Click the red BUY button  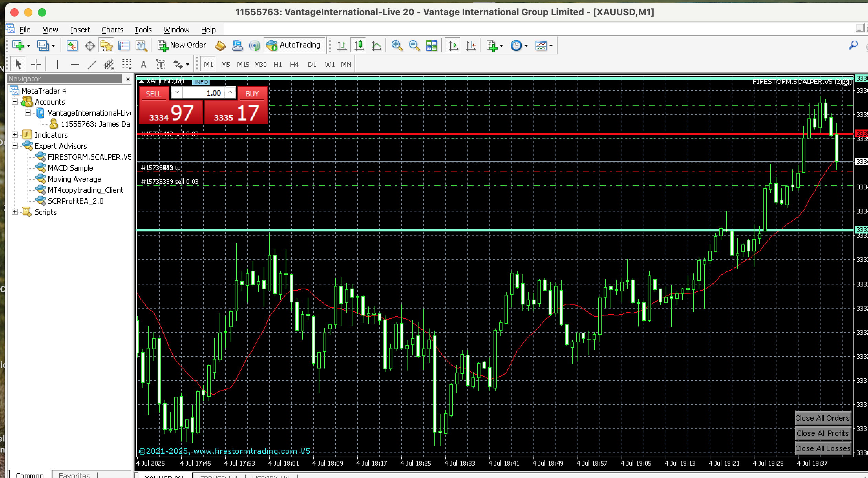(252, 94)
